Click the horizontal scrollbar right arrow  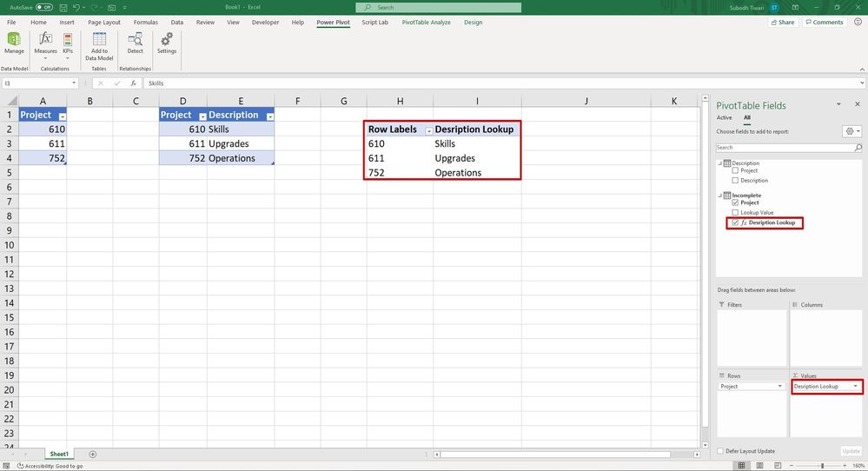click(x=697, y=454)
